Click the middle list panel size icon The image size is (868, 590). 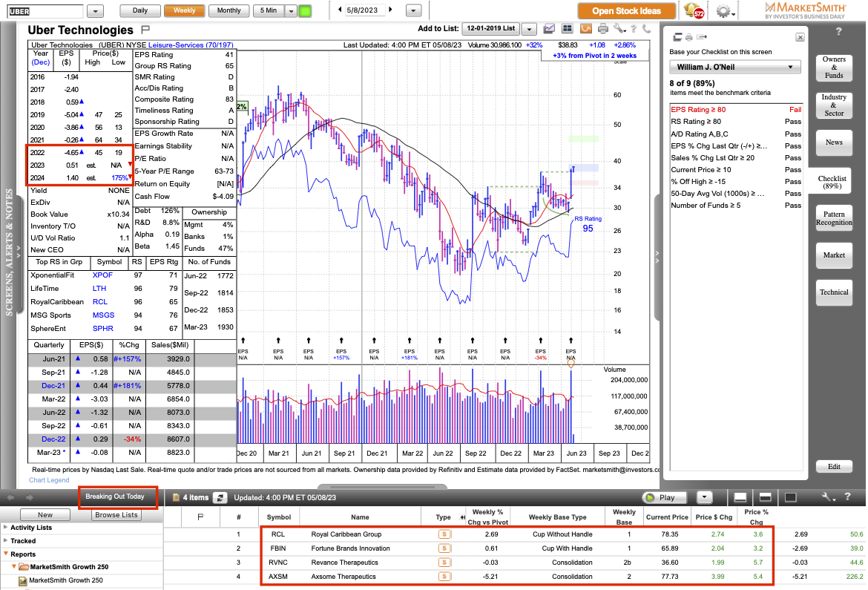coord(765,497)
